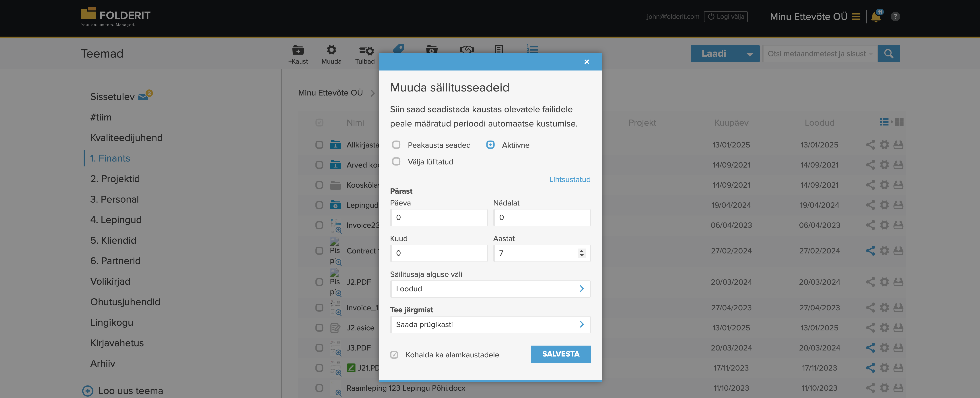
Task: Open the Arhiiv topic
Action: 102,364
